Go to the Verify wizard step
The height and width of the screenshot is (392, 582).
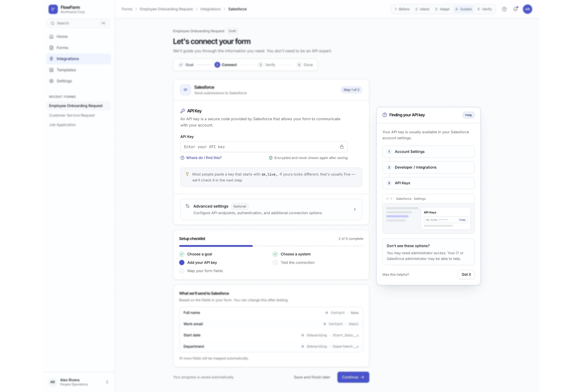point(267,65)
